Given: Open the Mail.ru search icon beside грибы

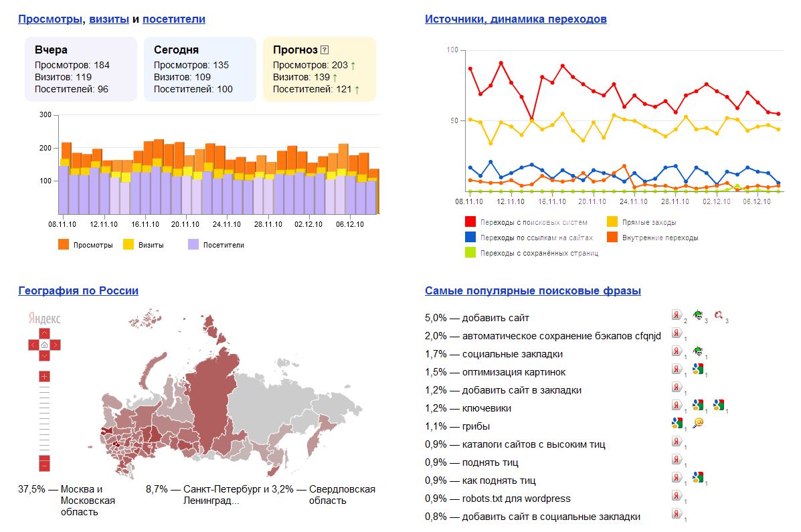Looking at the screenshot, I should tap(699, 423).
